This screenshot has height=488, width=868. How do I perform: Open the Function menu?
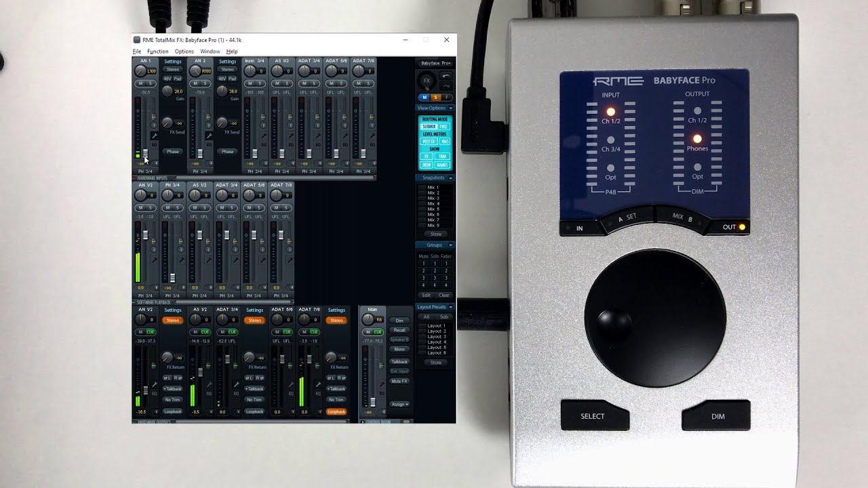coord(157,52)
